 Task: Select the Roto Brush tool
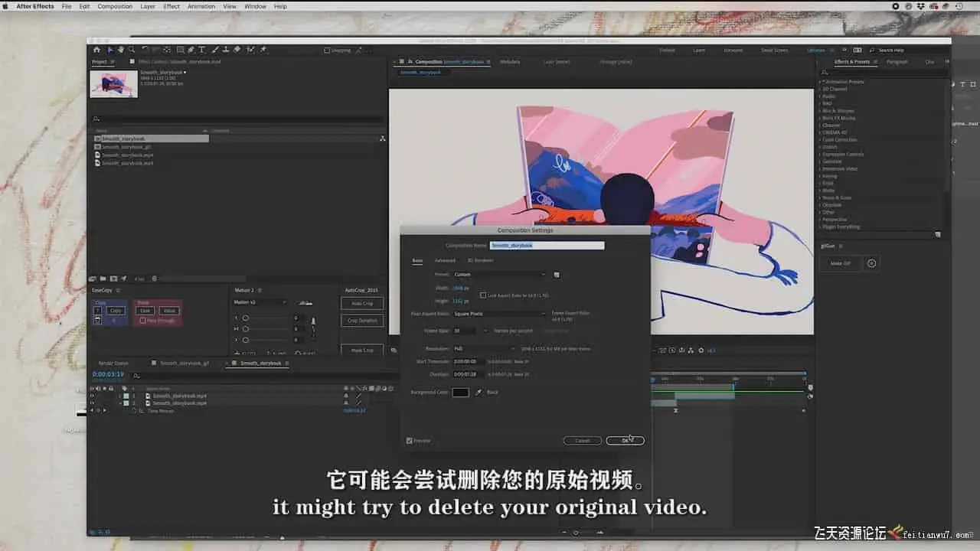(x=250, y=50)
